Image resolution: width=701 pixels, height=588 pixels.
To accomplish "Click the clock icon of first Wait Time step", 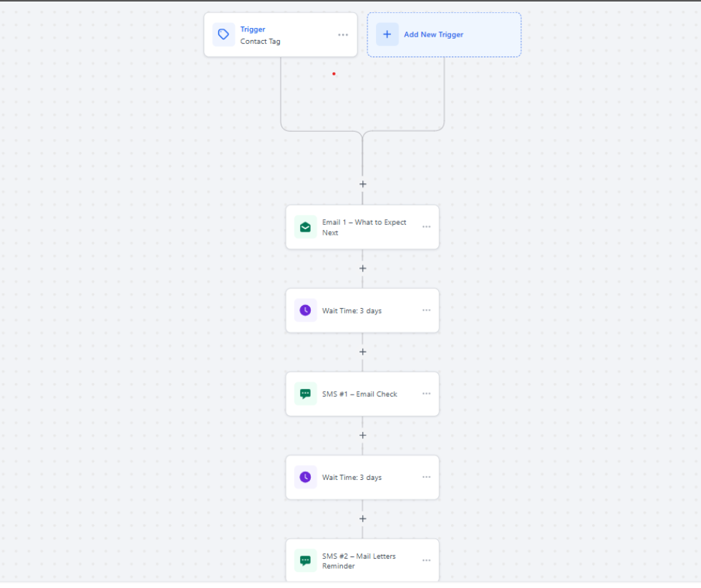I will 305,310.
